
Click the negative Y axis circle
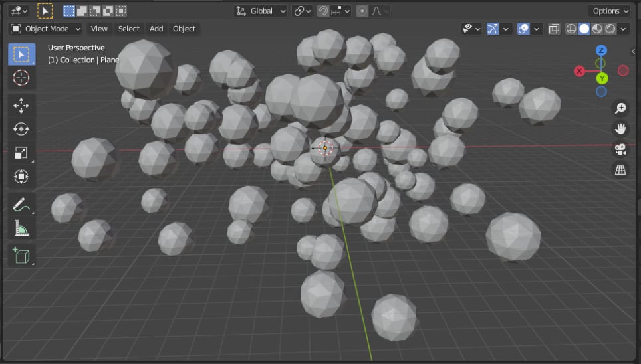(x=600, y=64)
